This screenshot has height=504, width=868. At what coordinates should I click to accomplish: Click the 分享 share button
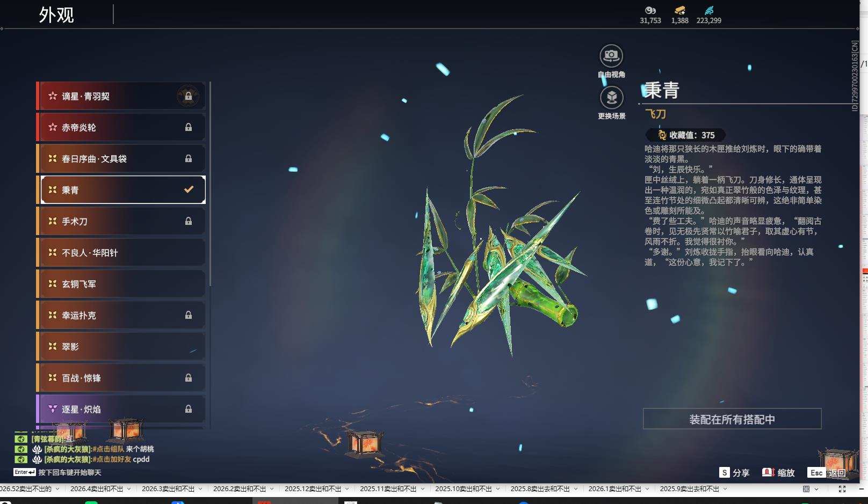click(x=741, y=473)
